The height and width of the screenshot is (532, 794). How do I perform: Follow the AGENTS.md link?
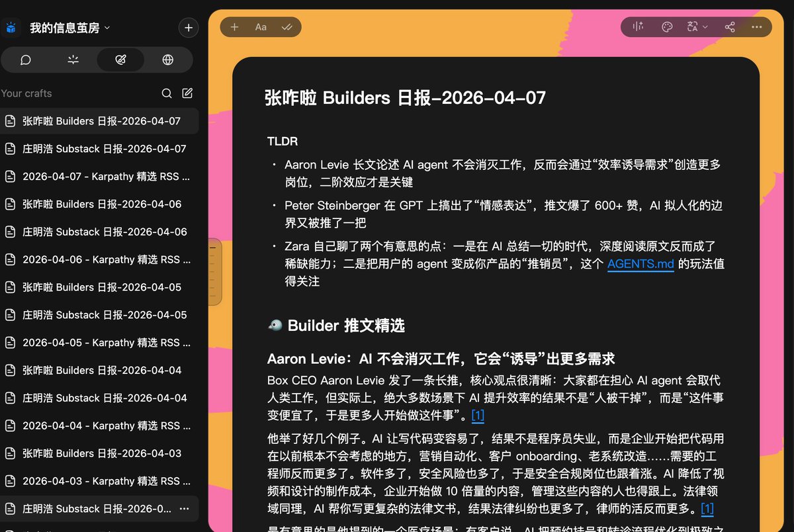(x=640, y=265)
